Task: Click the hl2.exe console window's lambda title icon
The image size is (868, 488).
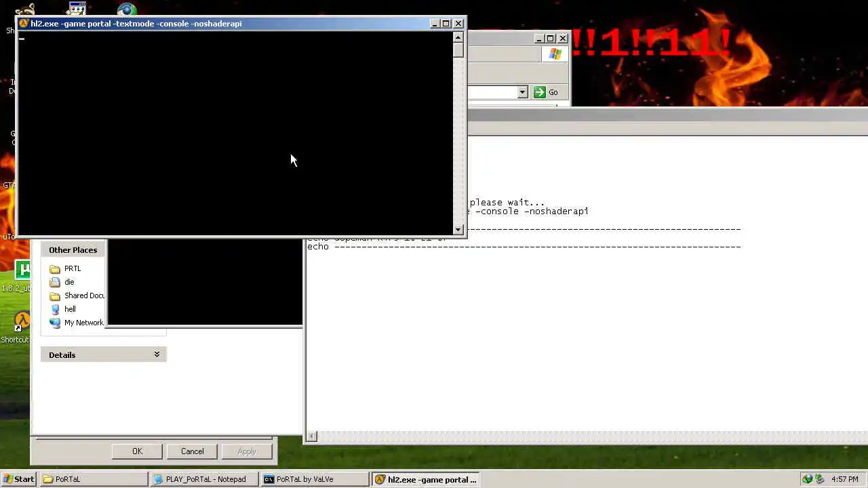Action: click(x=23, y=23)
